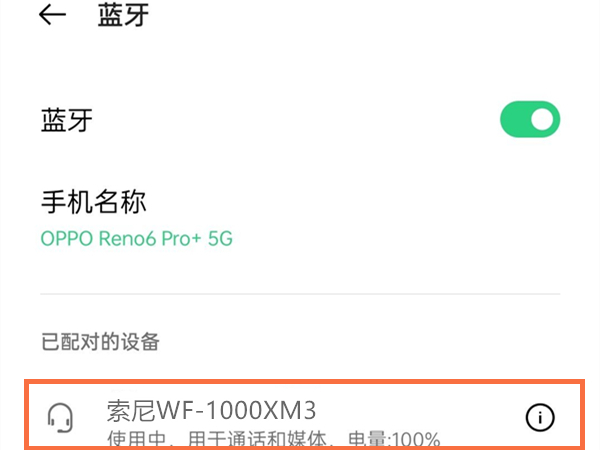Tap the 索尼 brand characters in the device name

[x=131, y=411]
